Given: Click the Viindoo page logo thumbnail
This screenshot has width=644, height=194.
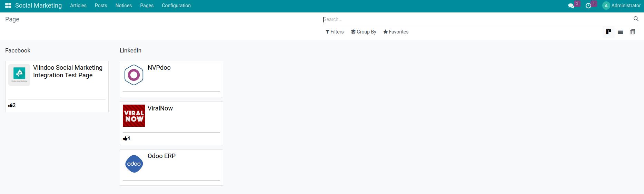Looking at the screenshot, I should (x=19, y=75).
